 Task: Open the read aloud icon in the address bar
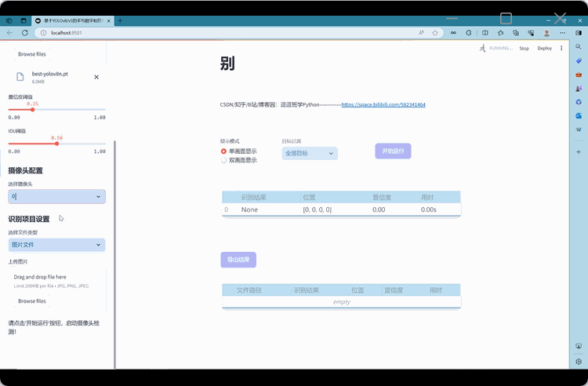coord(422,33)
